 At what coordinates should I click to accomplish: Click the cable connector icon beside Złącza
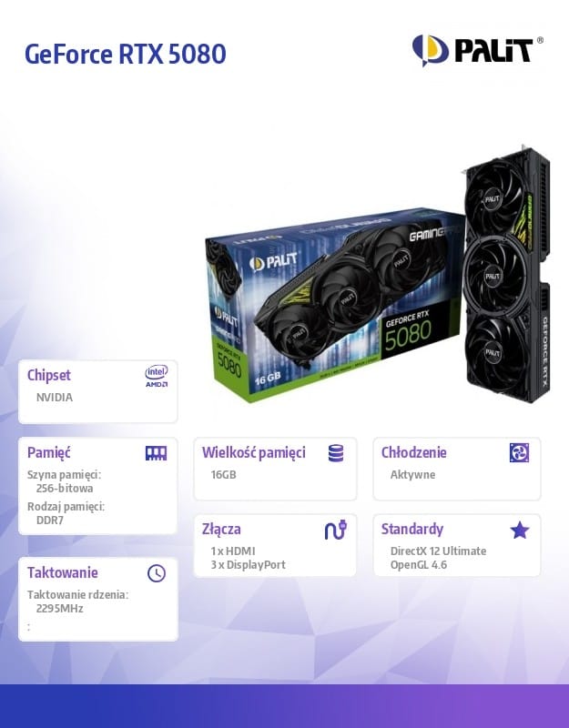[335, 530]
